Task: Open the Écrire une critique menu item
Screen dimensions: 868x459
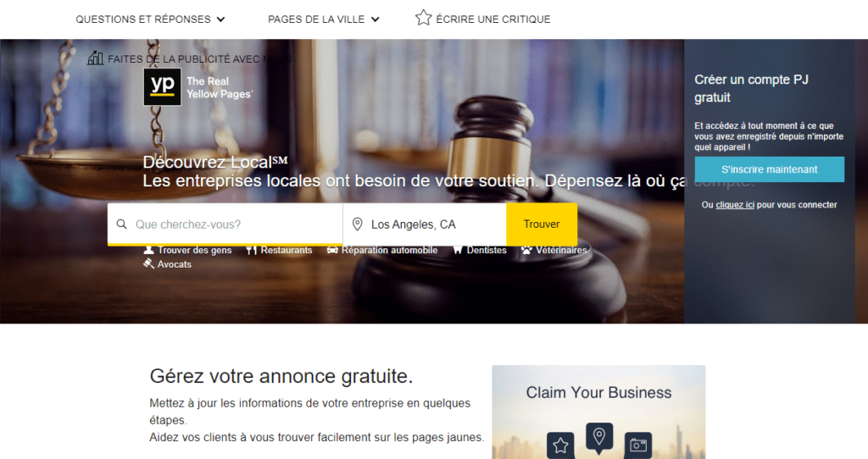Action: [x=492, y=19]
